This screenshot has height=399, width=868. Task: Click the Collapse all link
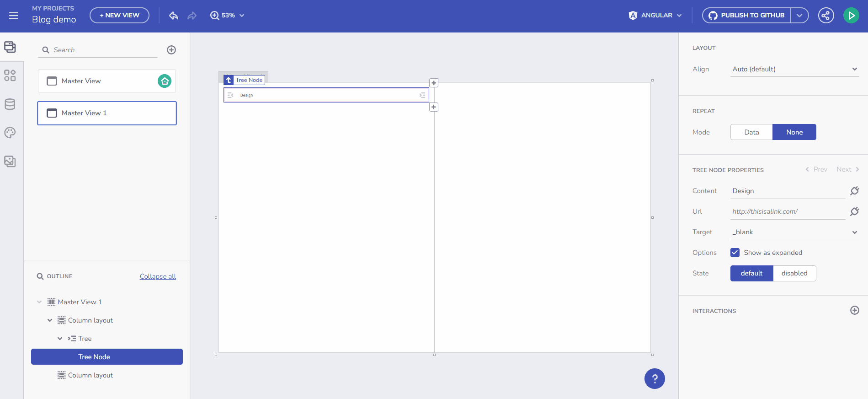(x=158, y=276)
